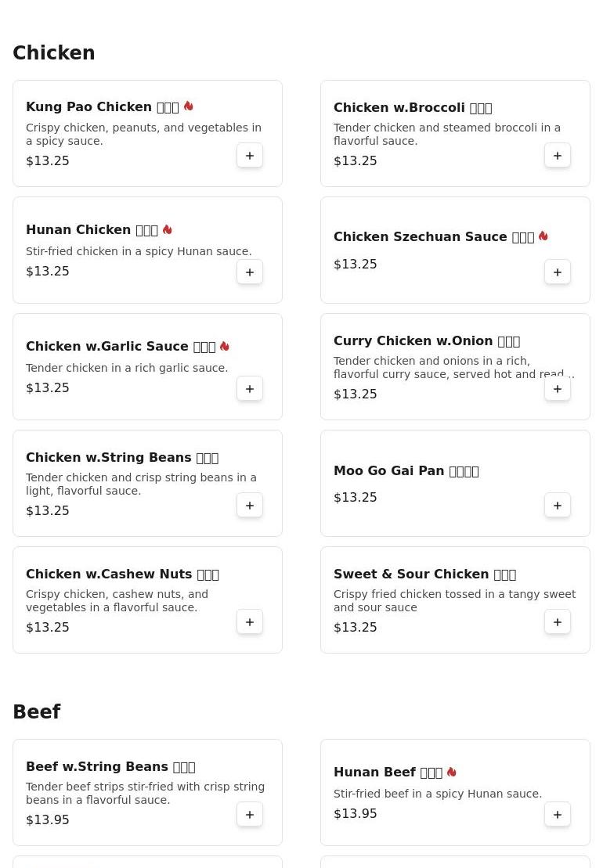Click the Beef section heading
Viewport: 603px width, 868px height.
point(37,712)
